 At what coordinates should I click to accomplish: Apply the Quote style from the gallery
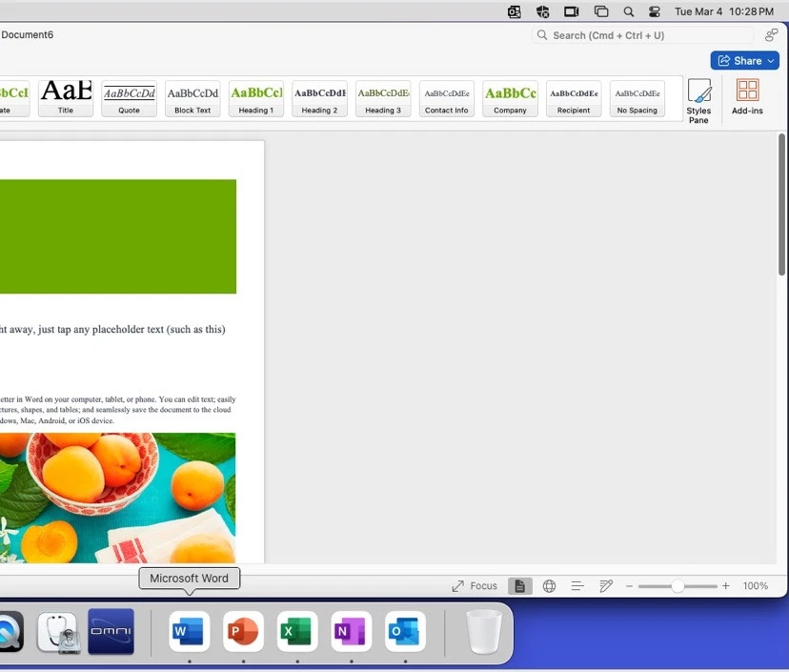(129, 98)
